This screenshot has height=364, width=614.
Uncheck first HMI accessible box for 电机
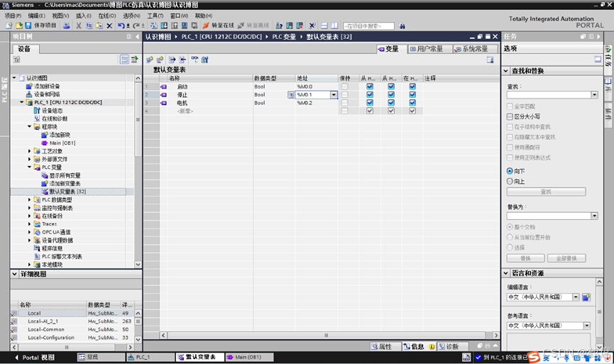tap(370, 103)
